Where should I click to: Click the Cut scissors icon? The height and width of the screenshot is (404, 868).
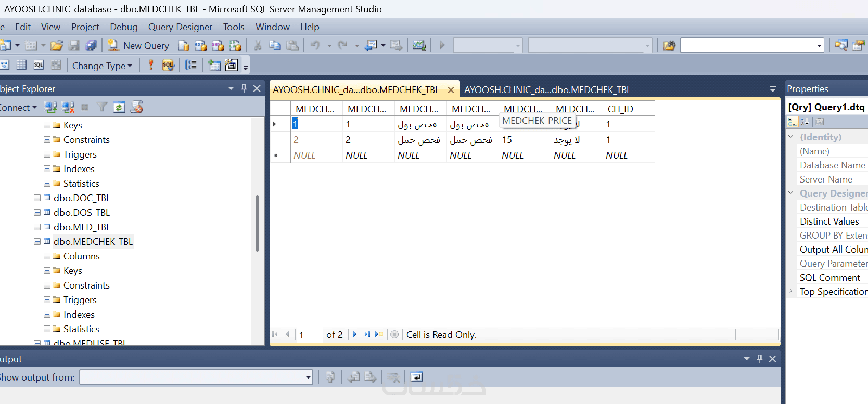(258, 46)
